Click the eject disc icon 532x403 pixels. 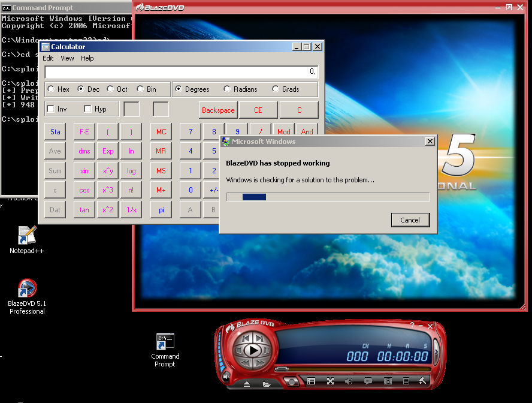[247, 384]
